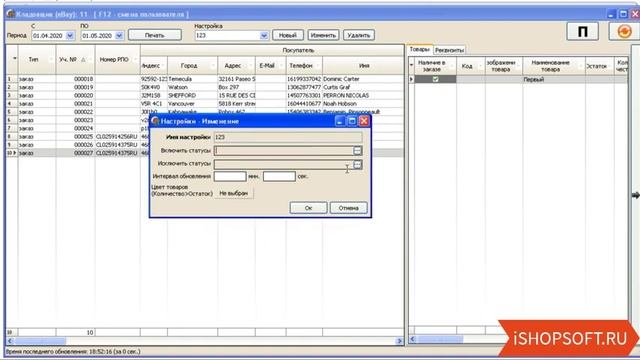This screenshot has height=360, width=640.
Task: Confirm settings dialog with Ок
Action: 308,208
